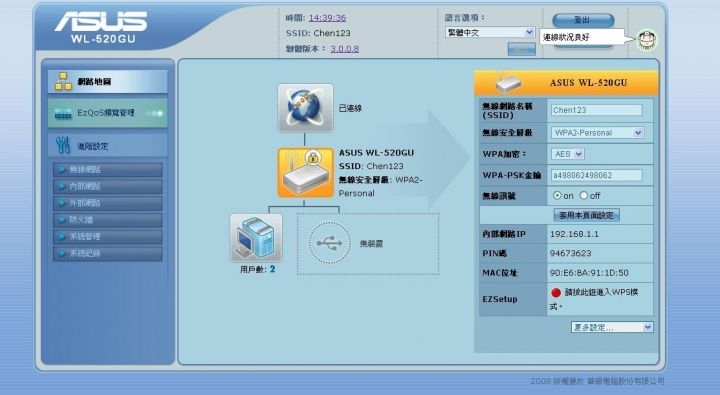This screenshot has height=395, width=720.
Task: Click the connected status text beside globe
Action: 350,108
